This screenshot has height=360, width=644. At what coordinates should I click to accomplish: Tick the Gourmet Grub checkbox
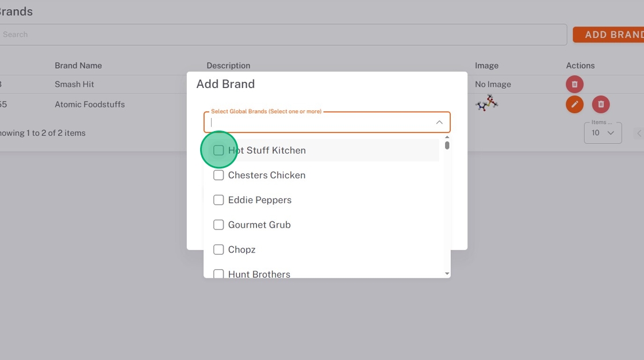(218, 225)
